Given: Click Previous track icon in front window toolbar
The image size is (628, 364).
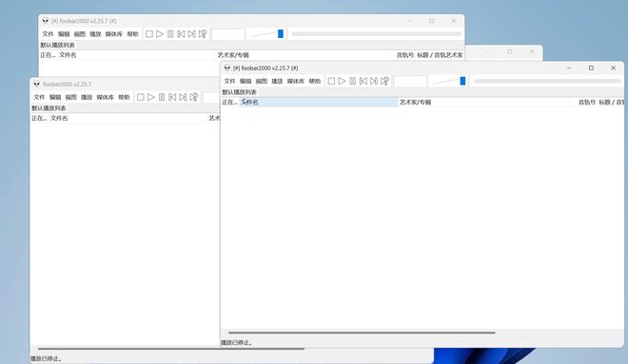Looking at the screenshot, I should pyautogui.click(x=363, y=81).
